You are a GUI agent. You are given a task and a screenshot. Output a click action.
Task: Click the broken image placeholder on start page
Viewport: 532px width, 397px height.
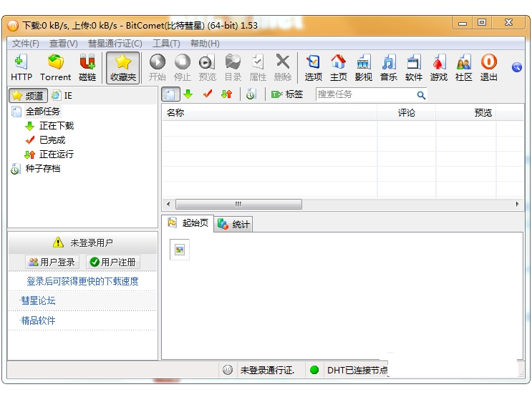coord(180,250)
